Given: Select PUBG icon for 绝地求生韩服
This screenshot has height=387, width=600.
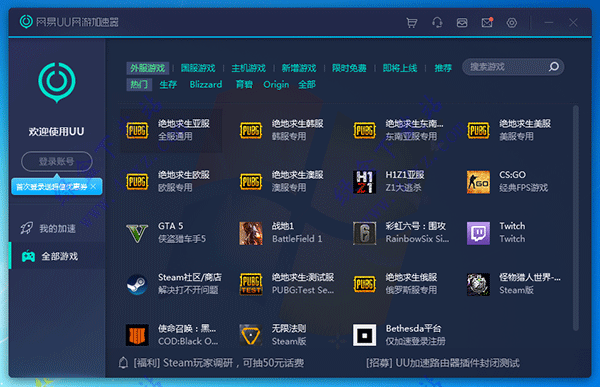Looking at the screenshot, I should pyautogui.click(x=251, y=130).
